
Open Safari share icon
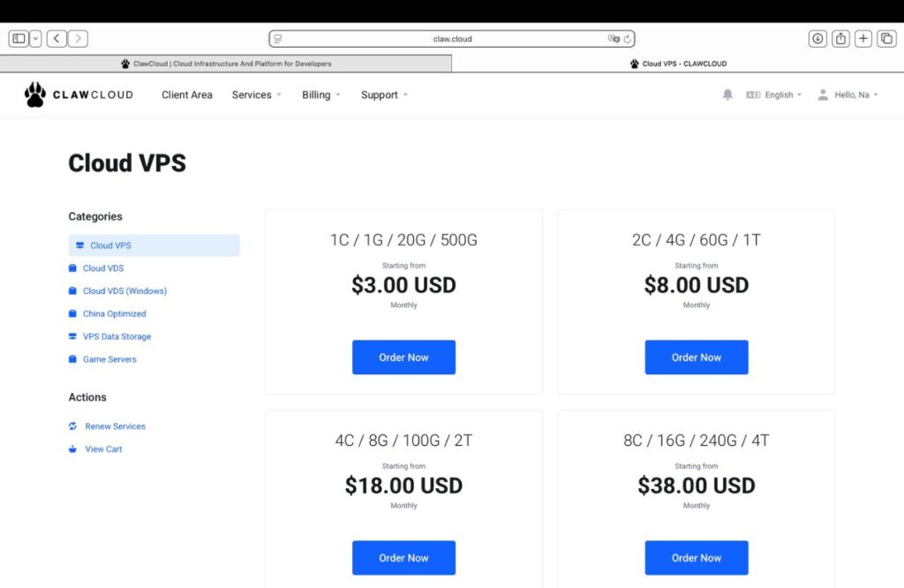coord(840,39)
